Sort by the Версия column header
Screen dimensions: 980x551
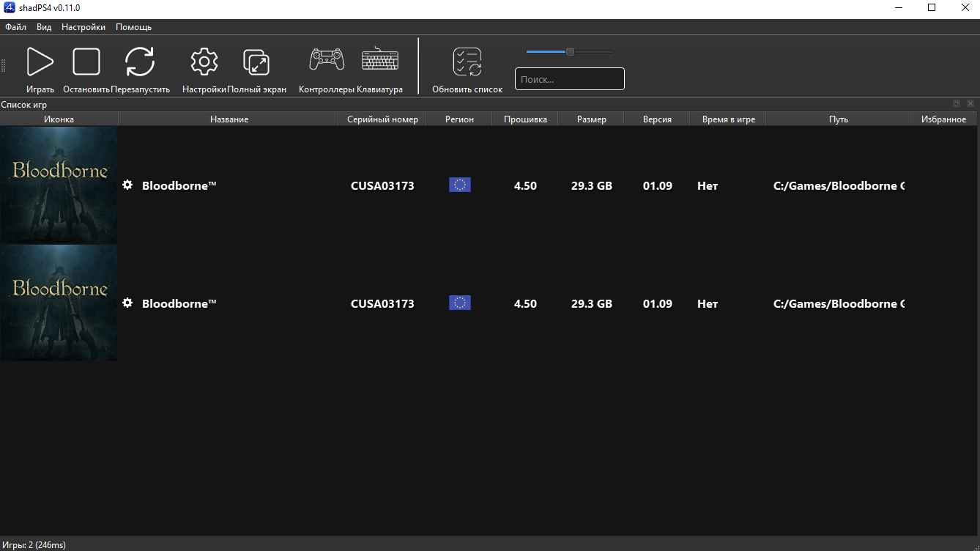coord(657,119)
